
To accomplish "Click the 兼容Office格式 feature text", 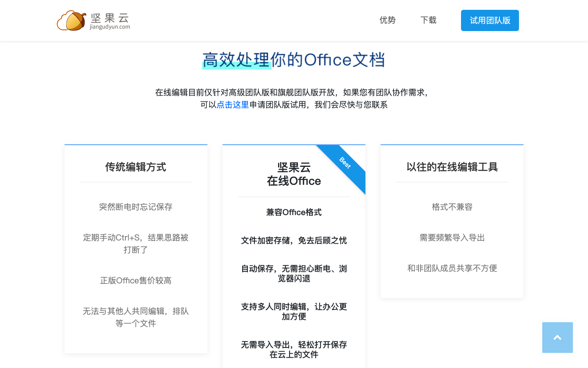I will pyautogui.click(x=294, y=212).
